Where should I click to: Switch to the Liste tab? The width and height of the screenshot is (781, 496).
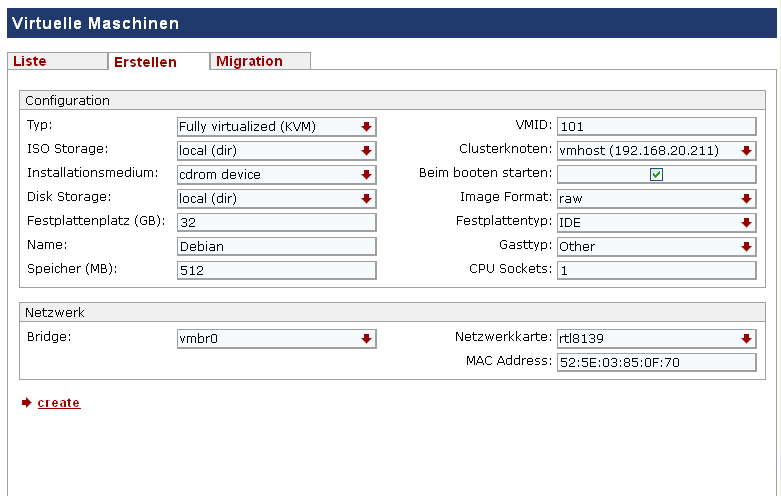click(x=57, y=61)
